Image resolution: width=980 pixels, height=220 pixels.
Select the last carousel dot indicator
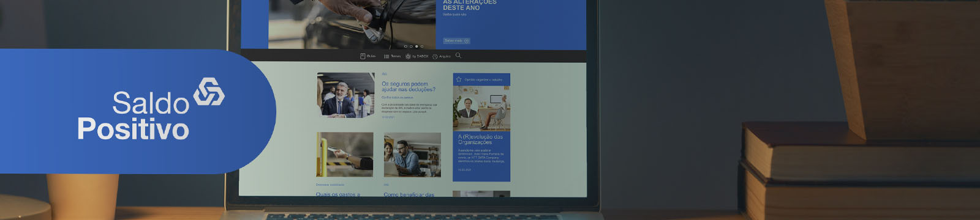pyautogui.click(x=422, y=46)
